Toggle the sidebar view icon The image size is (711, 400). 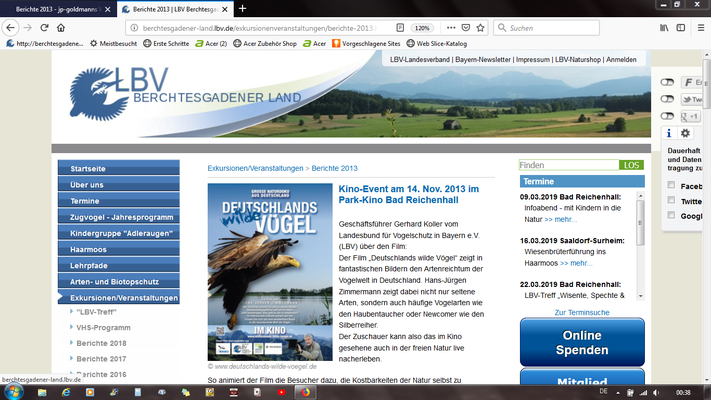(681, 28)
